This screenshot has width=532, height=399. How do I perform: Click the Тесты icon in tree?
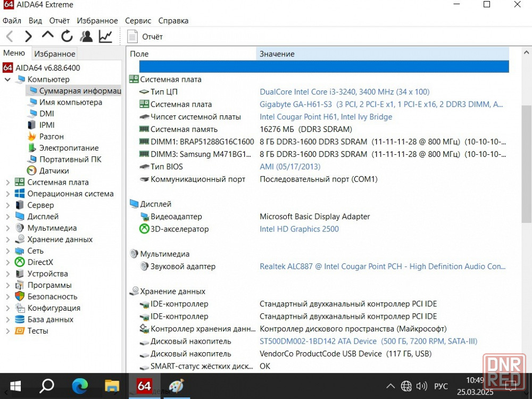point(20,331)
